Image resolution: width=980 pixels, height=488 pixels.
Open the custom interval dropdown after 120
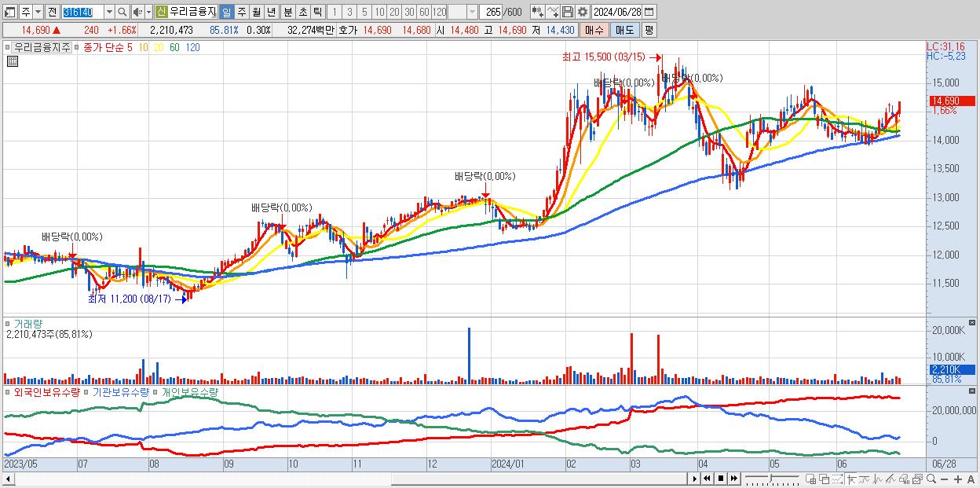(x=472, y=12)
